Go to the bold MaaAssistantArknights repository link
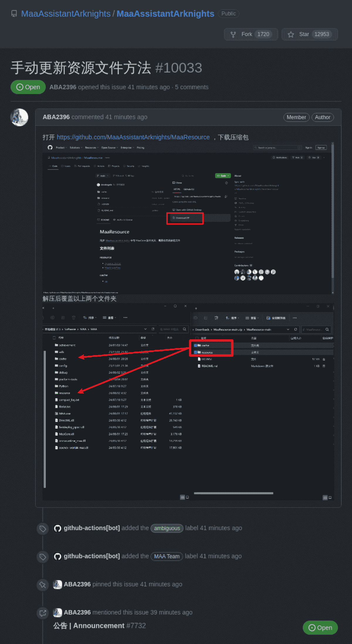Image resolution: width=352 pixels, height=644 pixels. (x=165, y=14)
